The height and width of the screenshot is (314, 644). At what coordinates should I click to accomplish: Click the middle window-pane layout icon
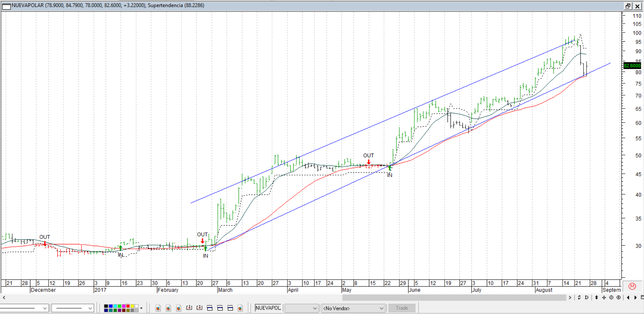click(220, 308)
